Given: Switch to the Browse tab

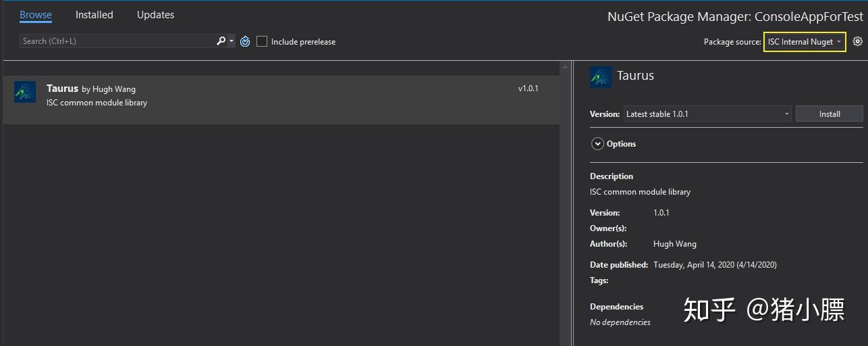Looking at the screenshot, I should (x=36, y=15).
